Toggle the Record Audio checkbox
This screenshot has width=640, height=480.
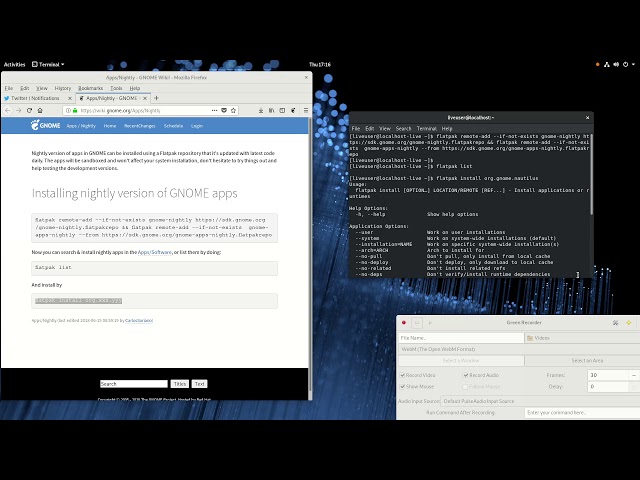pyautogui.click(x=465, y=375)
